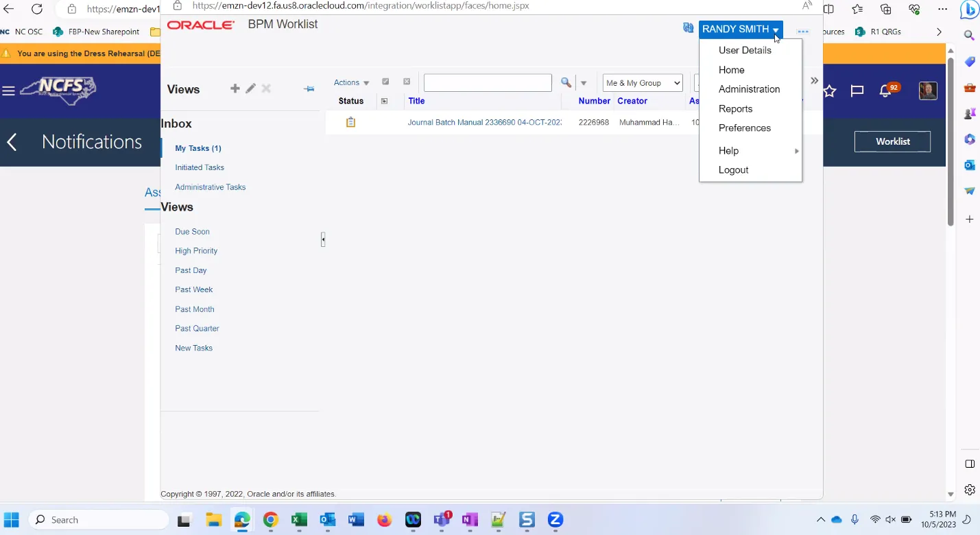Click the select all checkmark icon
The width and height of the screenshot is (980, 535).
coord(385,82)
